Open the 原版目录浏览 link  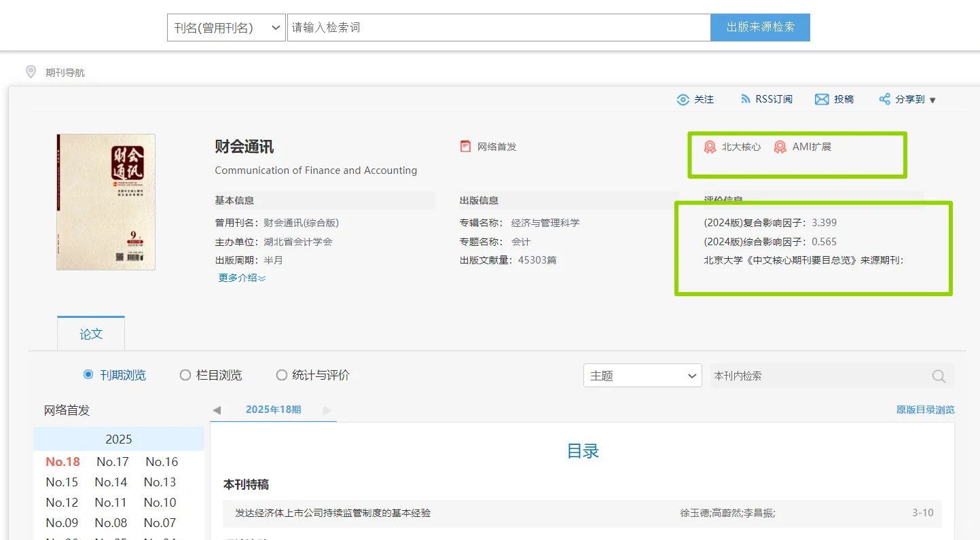[x=925, y=410]
